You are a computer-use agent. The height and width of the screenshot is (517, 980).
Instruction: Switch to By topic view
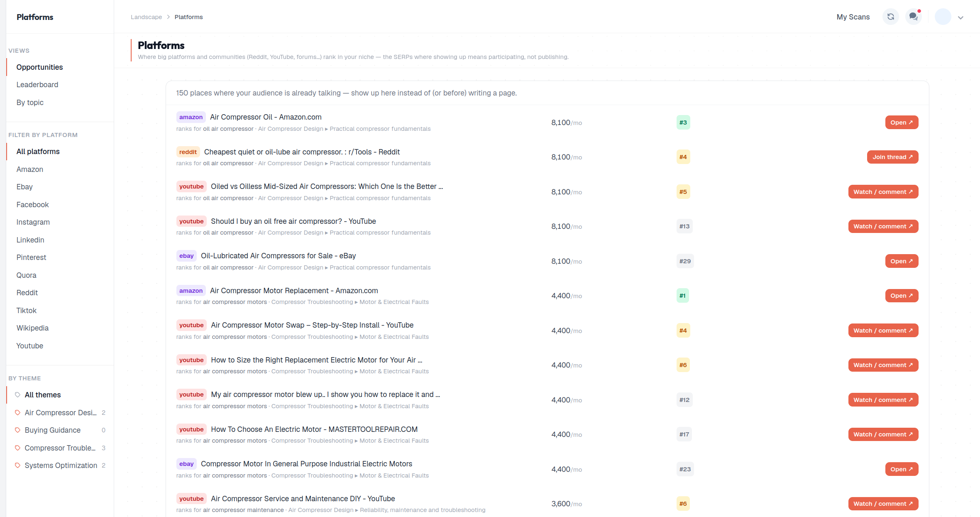(60, 103)
